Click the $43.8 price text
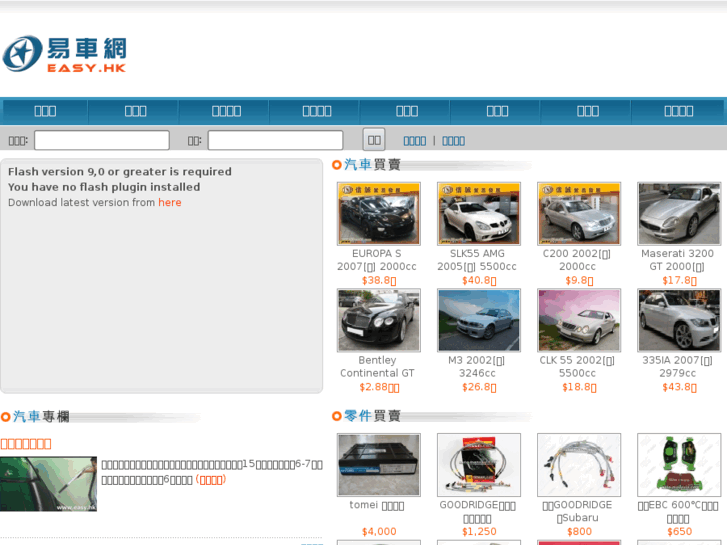 (x=679, y=387)
